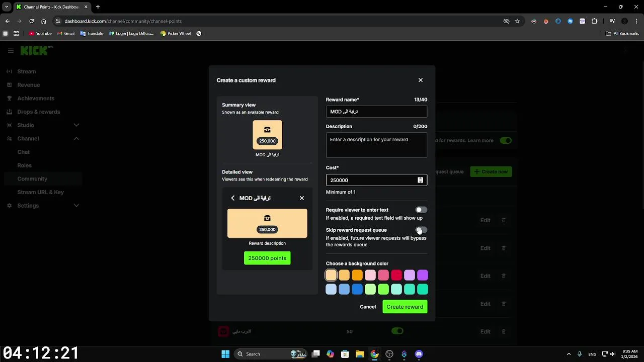This screenshot has width=644, height=362.
Task: Show hidden icons in the system tray
Action: coord(569,354)
